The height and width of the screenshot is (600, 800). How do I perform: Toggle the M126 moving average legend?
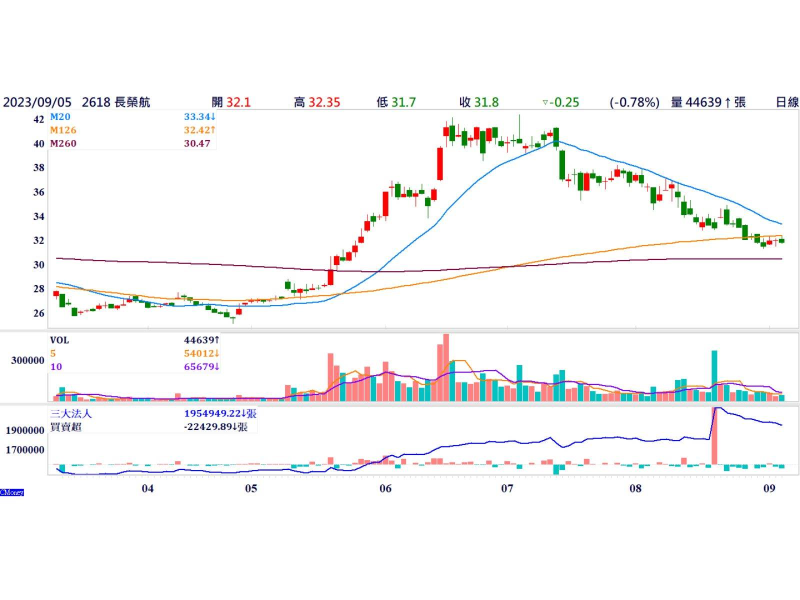[x=65, y=130]
